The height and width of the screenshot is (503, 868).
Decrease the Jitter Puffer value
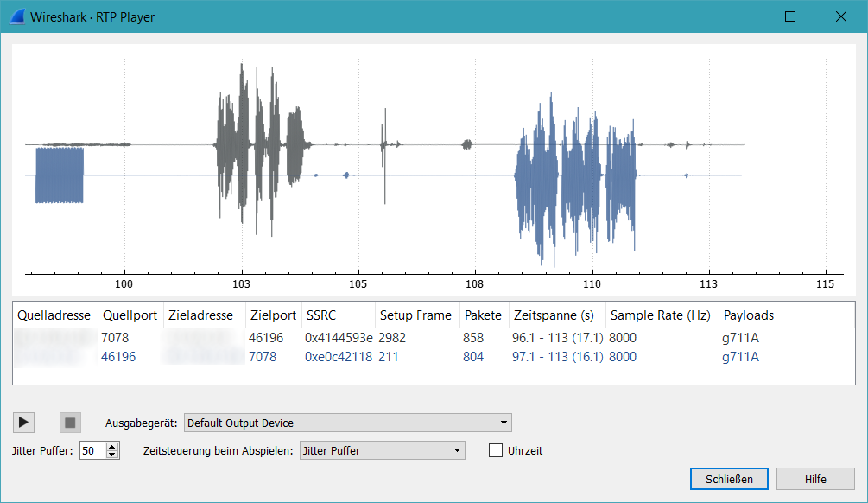click(112, 455)
